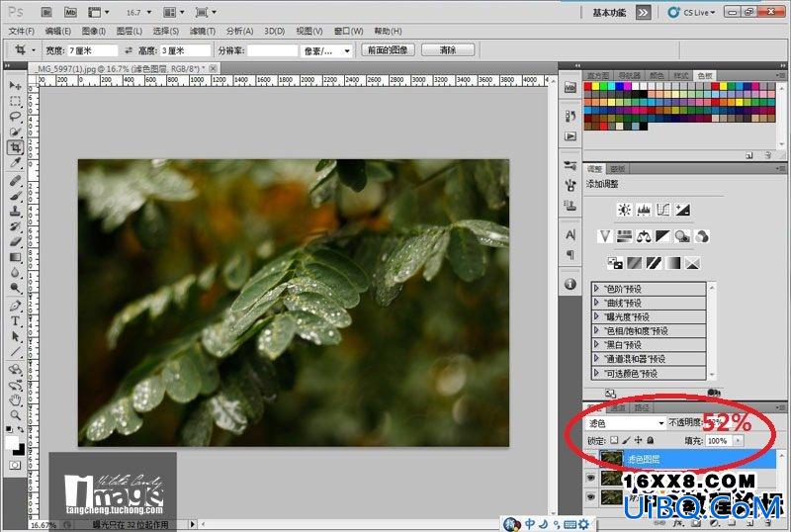Toggle lock all padlock icon
This screenshot has width=791, height=532.
651,440
